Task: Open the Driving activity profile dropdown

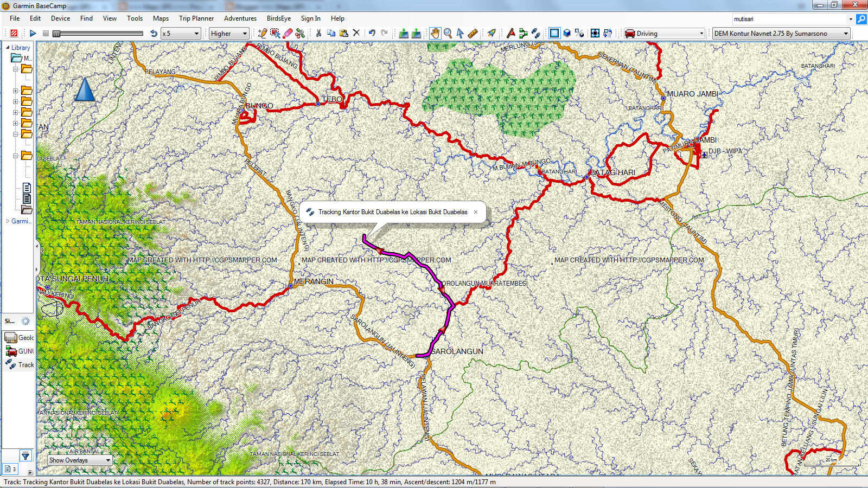Action: pos(664,34)
